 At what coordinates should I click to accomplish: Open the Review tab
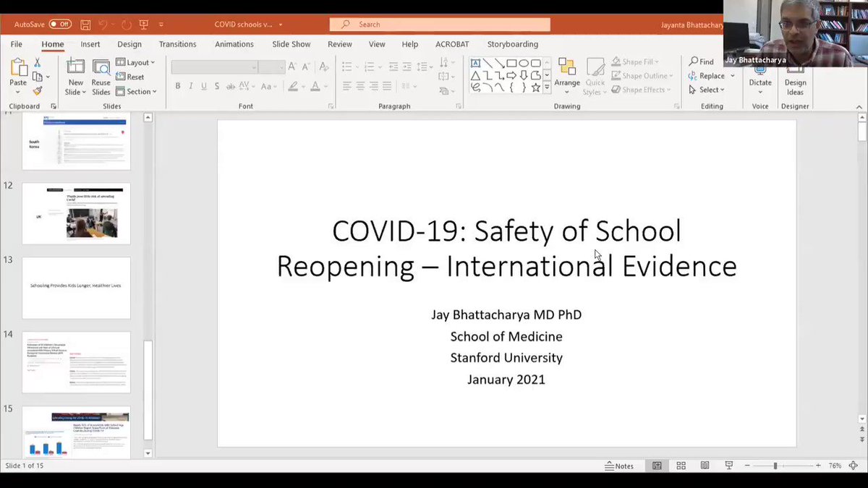(340, 44)
